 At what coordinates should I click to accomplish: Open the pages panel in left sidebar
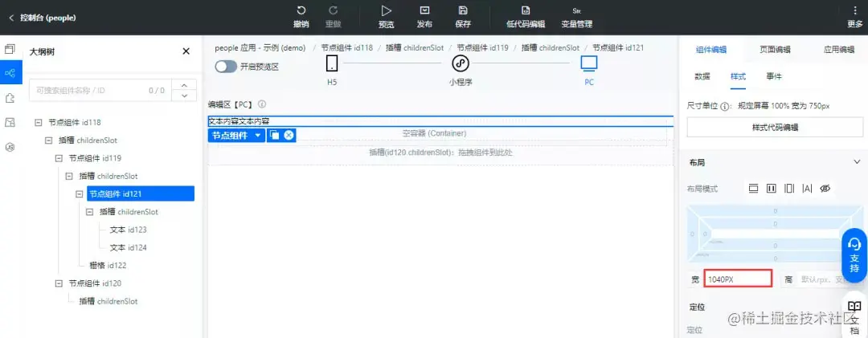(10, 49)
